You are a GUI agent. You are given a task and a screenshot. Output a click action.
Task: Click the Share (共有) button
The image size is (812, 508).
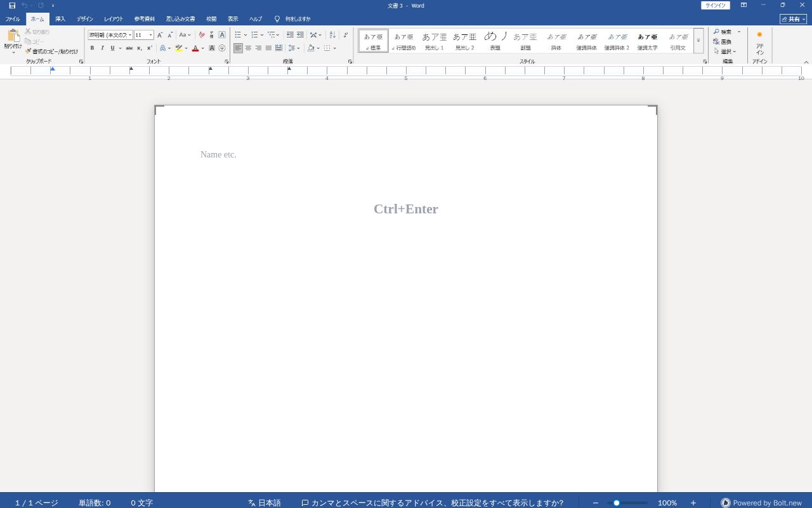[x=793, y=19]
